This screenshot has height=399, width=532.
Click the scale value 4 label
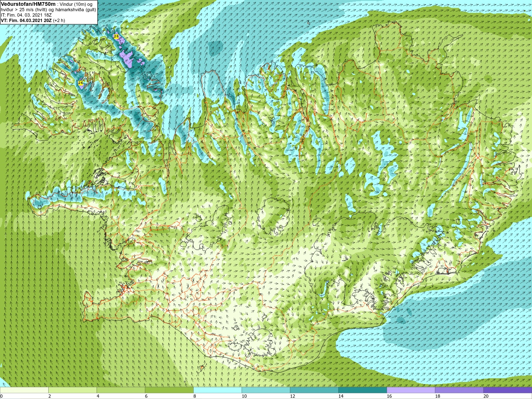[x=98, y=396]
